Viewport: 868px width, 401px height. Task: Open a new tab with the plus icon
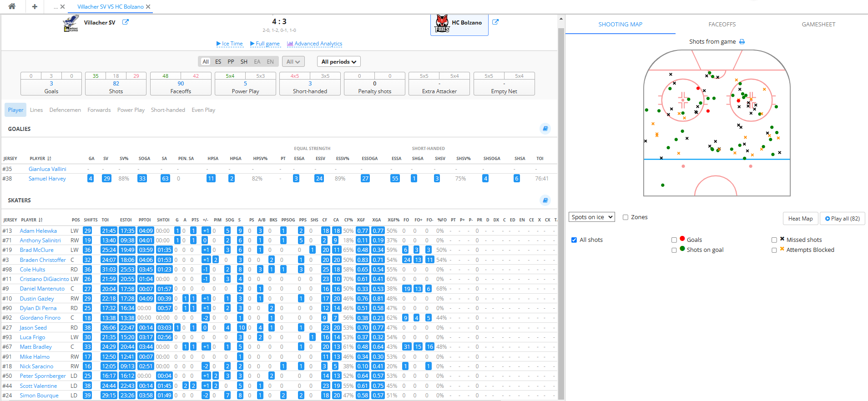pos(35,6)
